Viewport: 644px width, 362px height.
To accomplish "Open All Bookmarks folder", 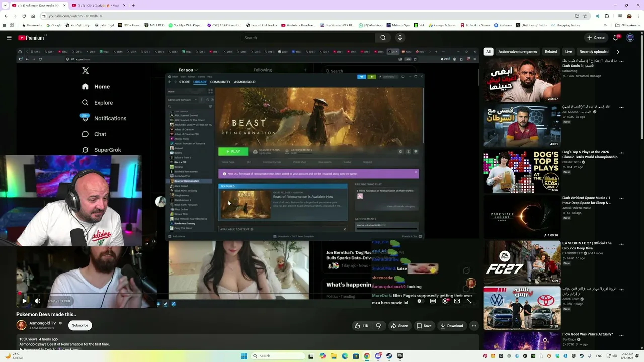I will click(628, 25).
